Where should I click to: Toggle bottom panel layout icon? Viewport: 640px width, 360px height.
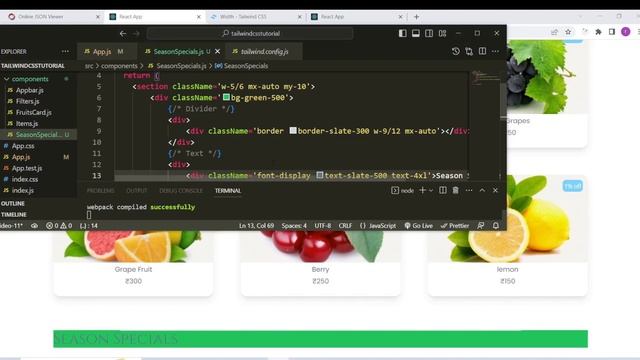(x=416, y=33)
